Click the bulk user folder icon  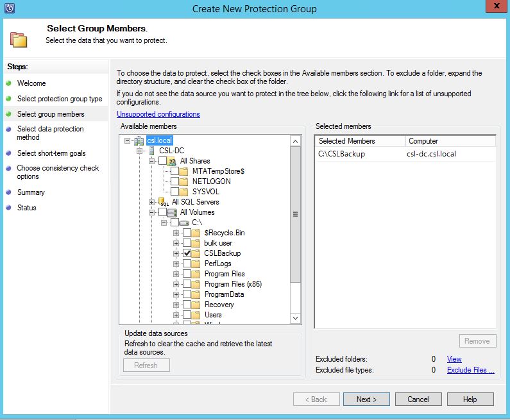[196, 243]
